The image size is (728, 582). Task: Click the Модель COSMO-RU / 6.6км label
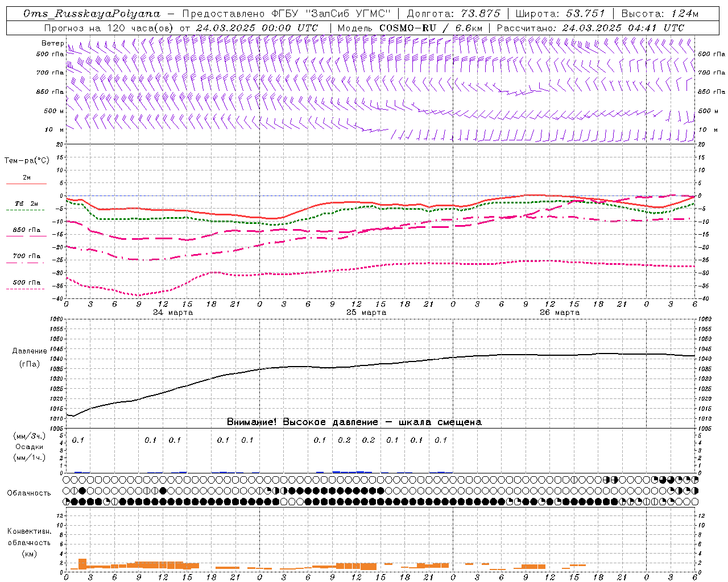409,28
